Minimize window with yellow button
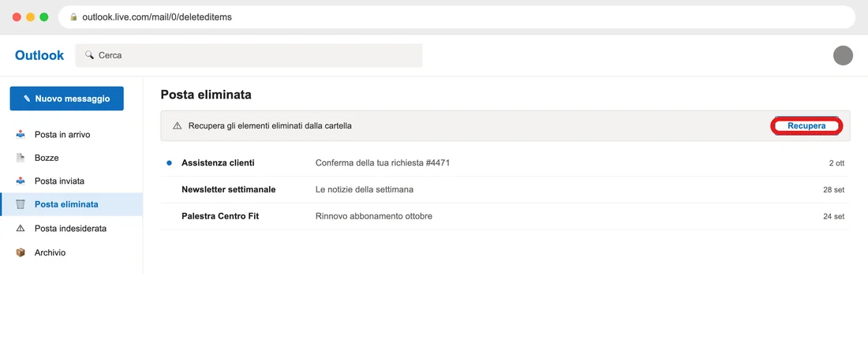868x347 pixels. point(31,17)
